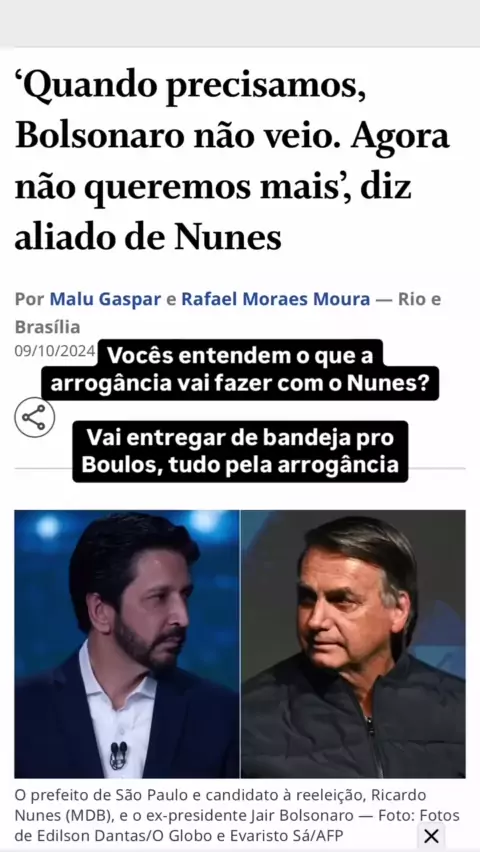Open Rafael Moraes Moura's author link
Image resolution: width=480 pixels, height=852 pixels.
(276, 299)
